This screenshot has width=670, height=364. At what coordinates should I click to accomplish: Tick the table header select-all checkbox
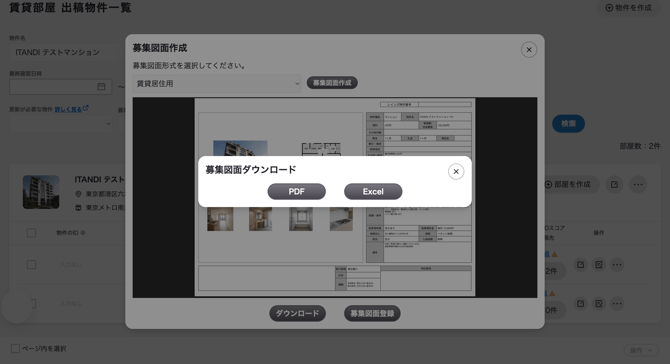click(31, 233)
